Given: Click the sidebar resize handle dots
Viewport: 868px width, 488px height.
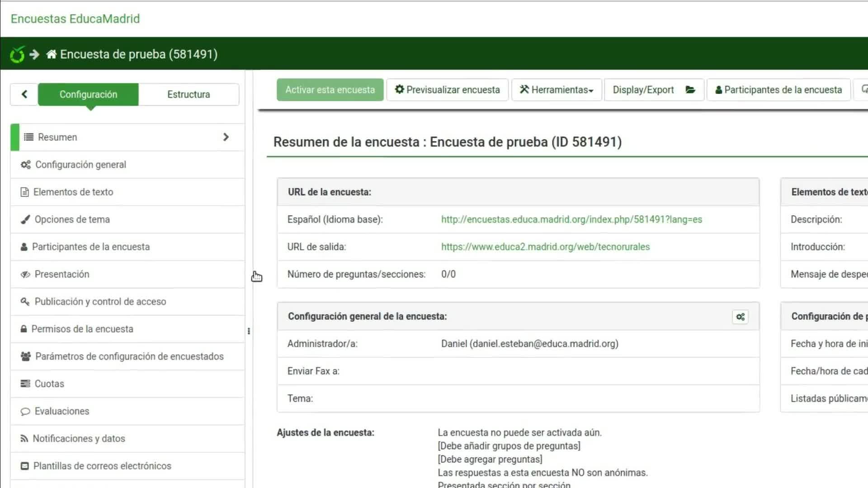Looking at the screenshot, I should pyautogui.click(x=249, y=331).
